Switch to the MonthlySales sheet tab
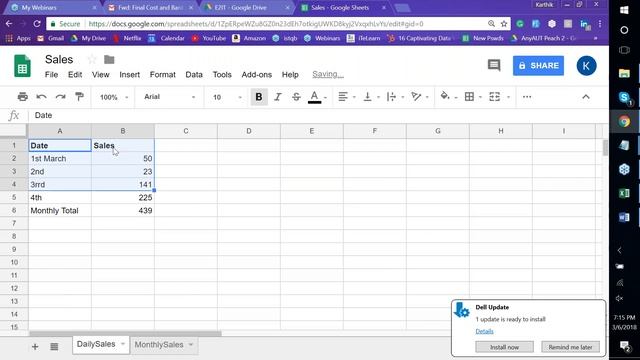This screenshot has height=360, width=640. tap(159, 344)
